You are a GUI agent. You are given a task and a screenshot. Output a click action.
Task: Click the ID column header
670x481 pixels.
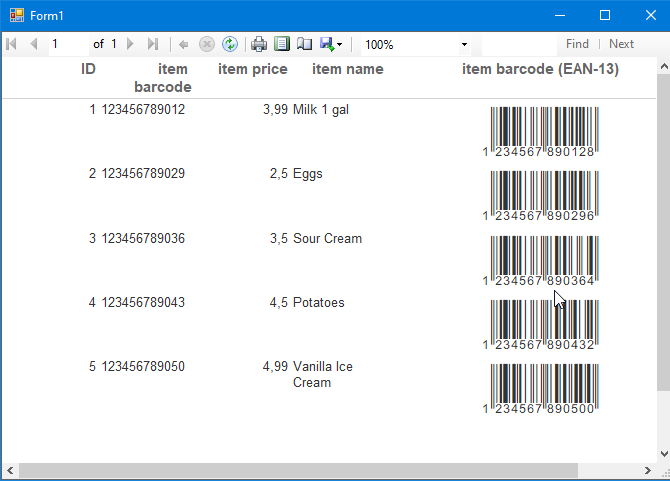click(x=88, y=69)
